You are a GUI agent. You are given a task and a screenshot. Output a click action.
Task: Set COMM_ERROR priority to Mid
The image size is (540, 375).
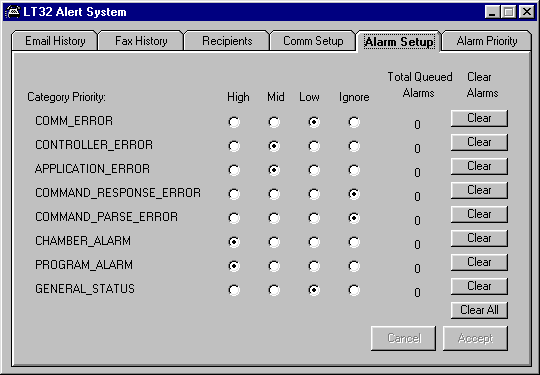coord(274,122)
